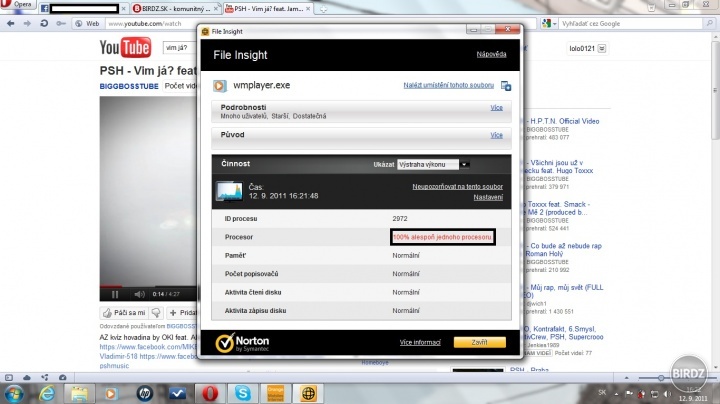Open Skype from the taskbar

(242, 393)
